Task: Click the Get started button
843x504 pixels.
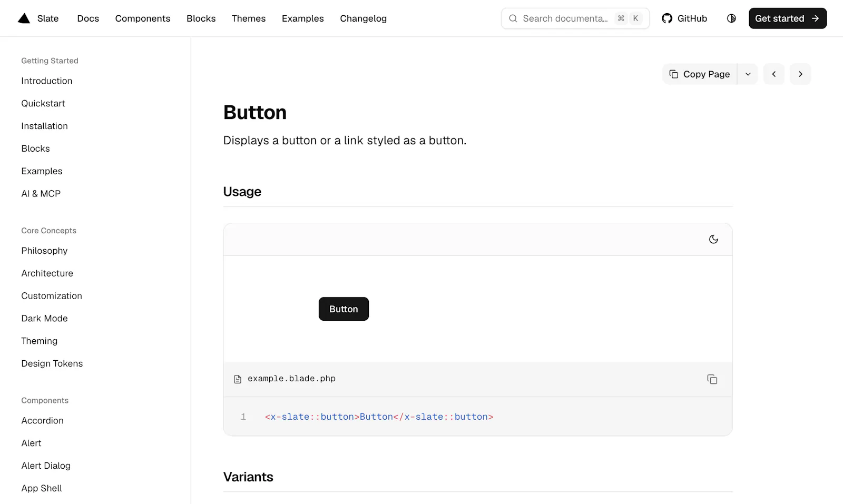Action: pos(788,18)
